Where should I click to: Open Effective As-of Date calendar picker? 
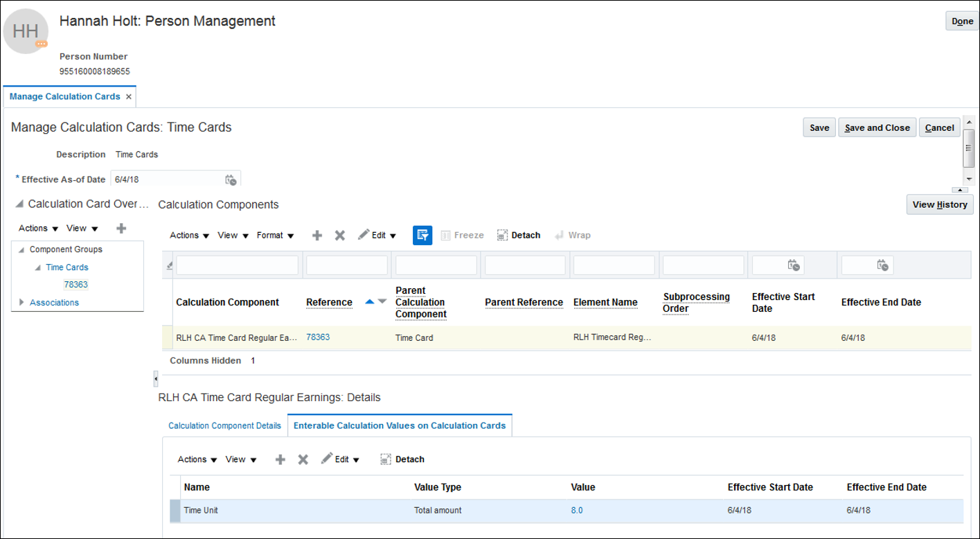(x=231, y=180)
